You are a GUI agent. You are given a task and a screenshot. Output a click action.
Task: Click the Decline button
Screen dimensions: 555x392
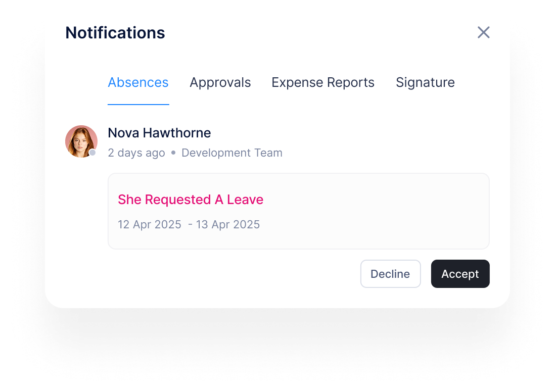pyautogui.click(x=390, y=274)
